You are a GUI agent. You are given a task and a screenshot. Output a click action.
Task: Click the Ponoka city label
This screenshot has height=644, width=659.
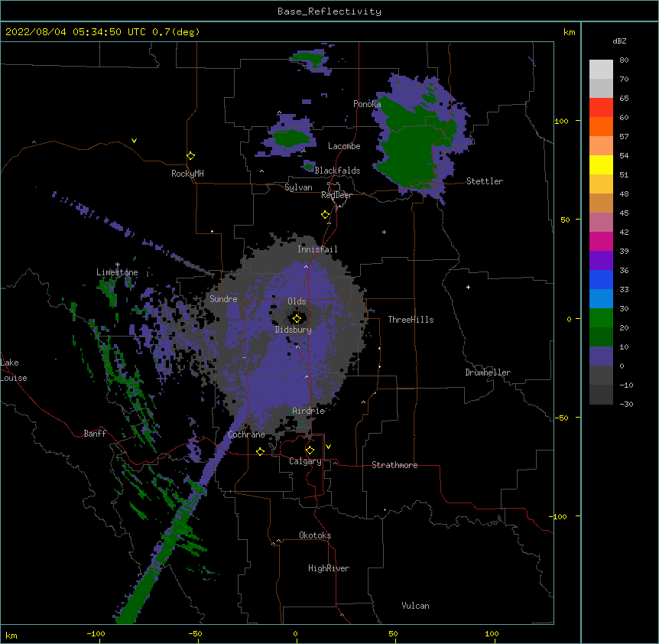[367, 104]
